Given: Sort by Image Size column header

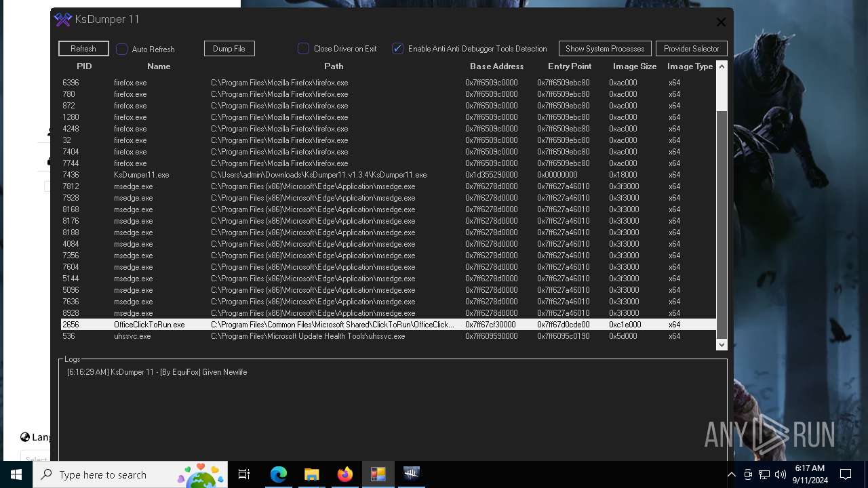Looking at the screenshot, I should pos(635,66).
